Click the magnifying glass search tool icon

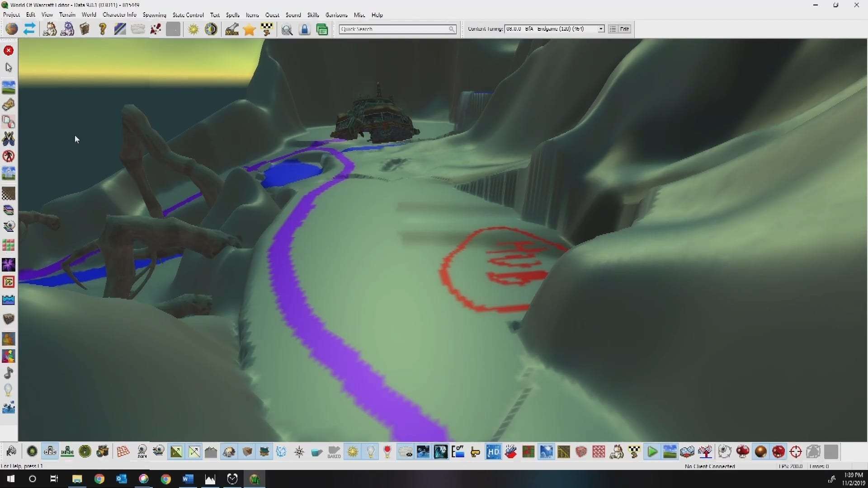point(287,29)
